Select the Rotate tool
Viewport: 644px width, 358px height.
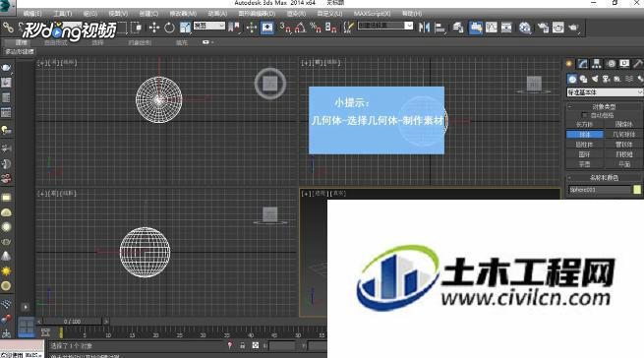tap(169, 28)
